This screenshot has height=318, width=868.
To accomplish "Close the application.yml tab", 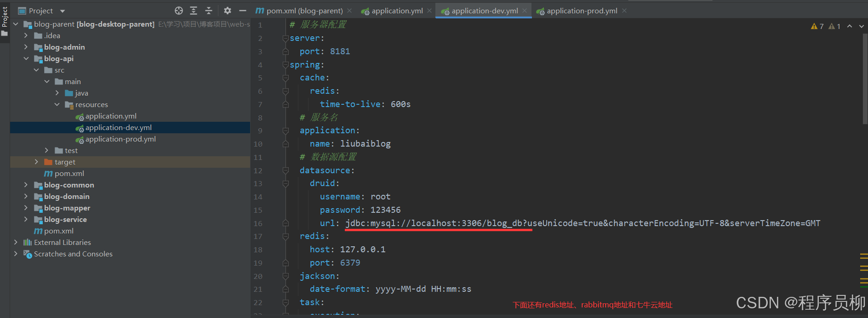I will (x=429, y=11).
